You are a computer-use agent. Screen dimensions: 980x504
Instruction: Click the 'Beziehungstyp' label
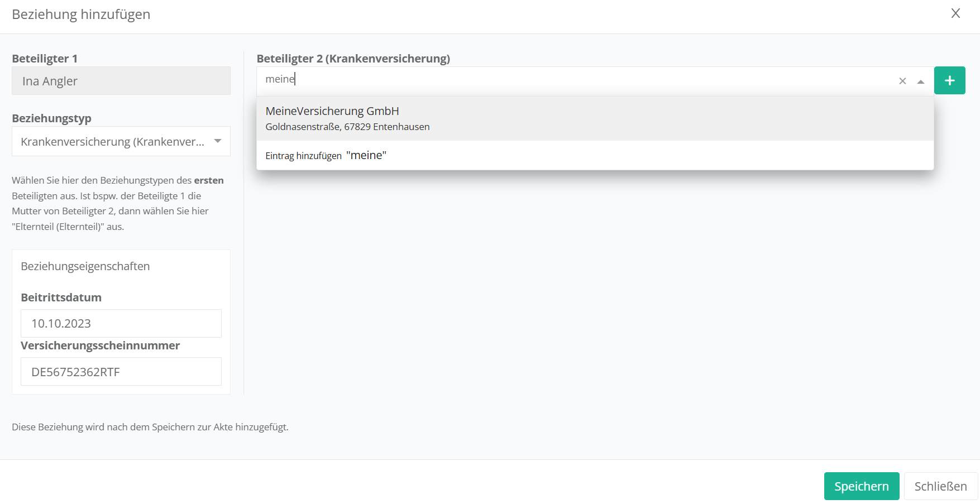point(51,118)
